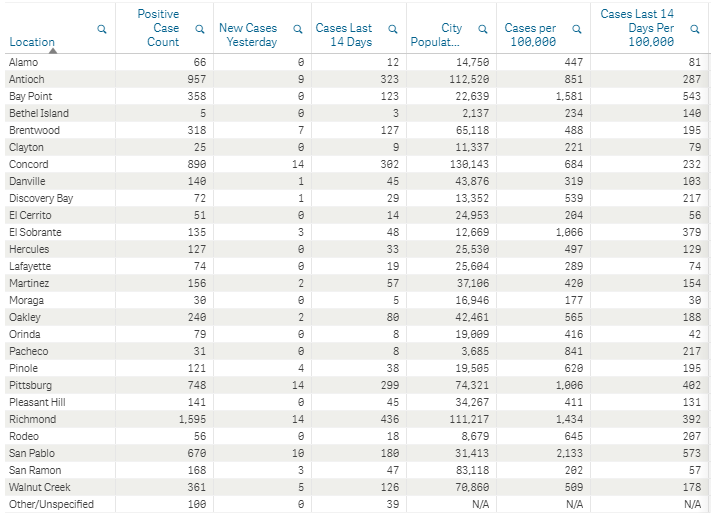Click El Sobrante's cases per 100,000 value 1,066
Viewport: 712px width, 520px height.
coord(569,232)
